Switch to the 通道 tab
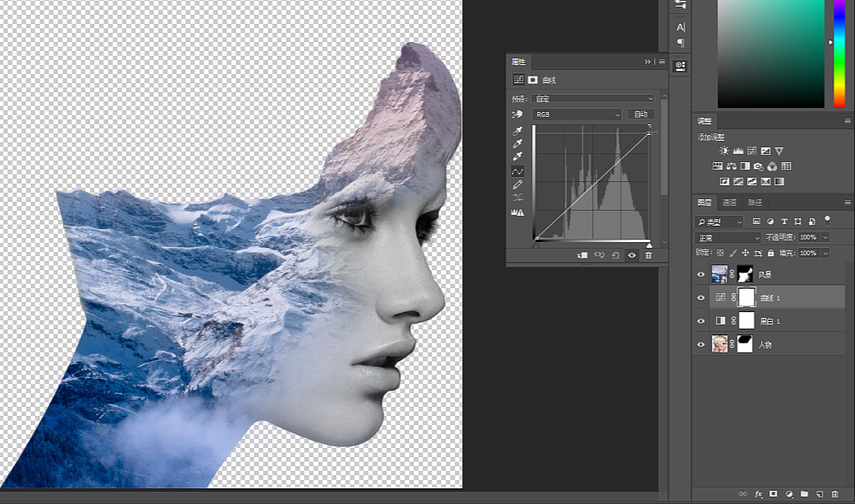 pos(730,203)
